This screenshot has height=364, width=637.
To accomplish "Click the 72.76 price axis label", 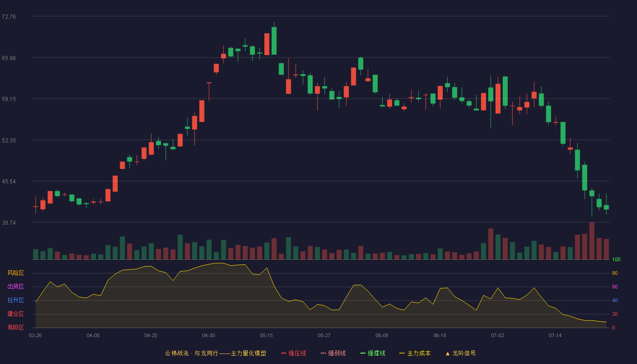I will point(9,16).
